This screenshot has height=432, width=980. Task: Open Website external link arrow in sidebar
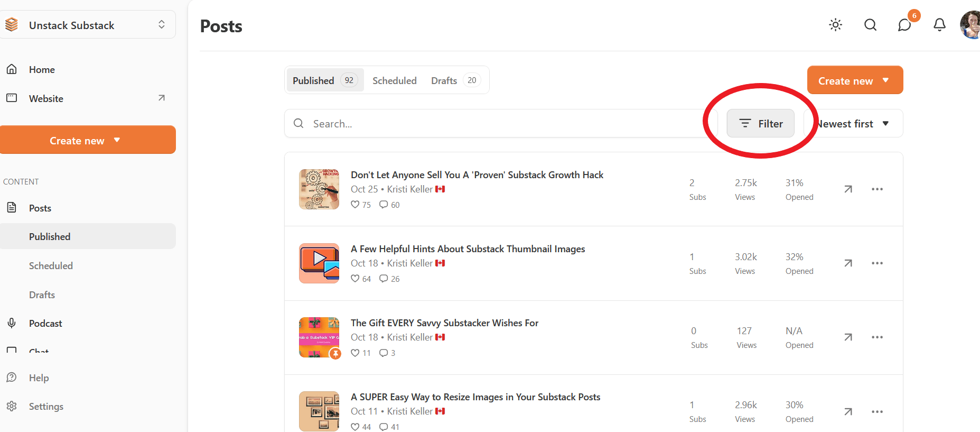click(162, 98)
